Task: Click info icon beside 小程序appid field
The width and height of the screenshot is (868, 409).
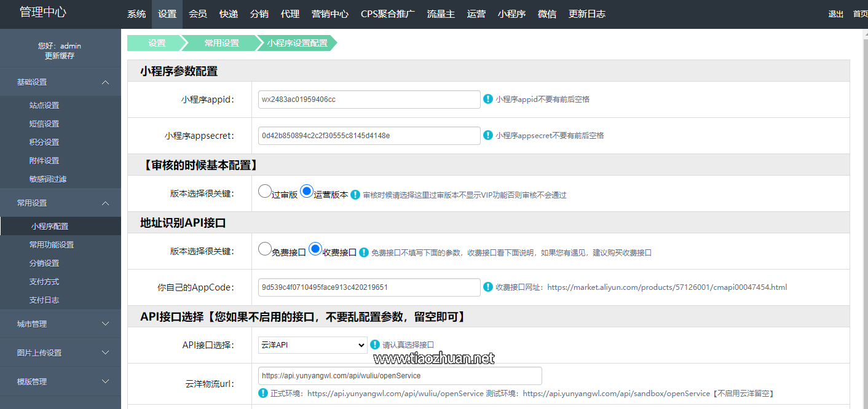Action: (488, 99)
